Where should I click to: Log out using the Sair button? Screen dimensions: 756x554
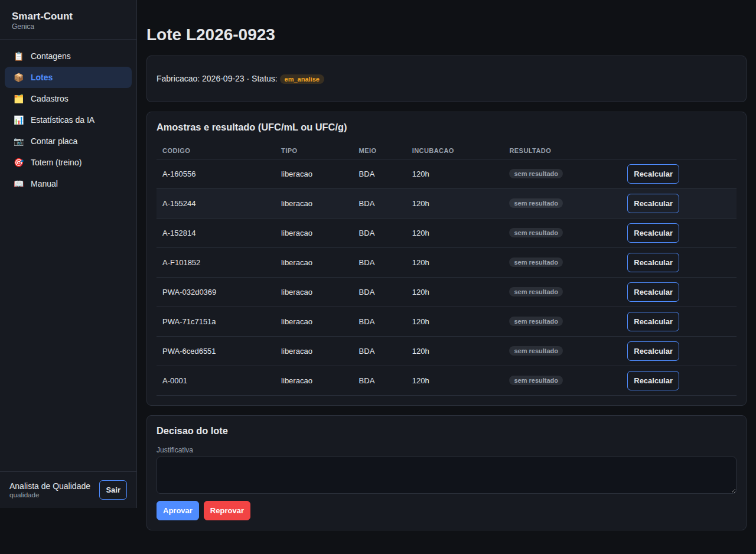(113, 490)
